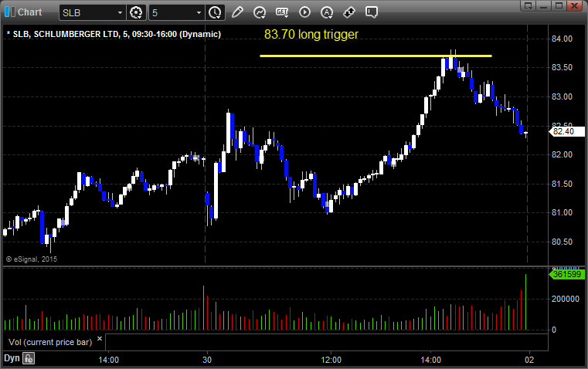
Task: Click the 12:00 time axis label
Action: [331, 360]
